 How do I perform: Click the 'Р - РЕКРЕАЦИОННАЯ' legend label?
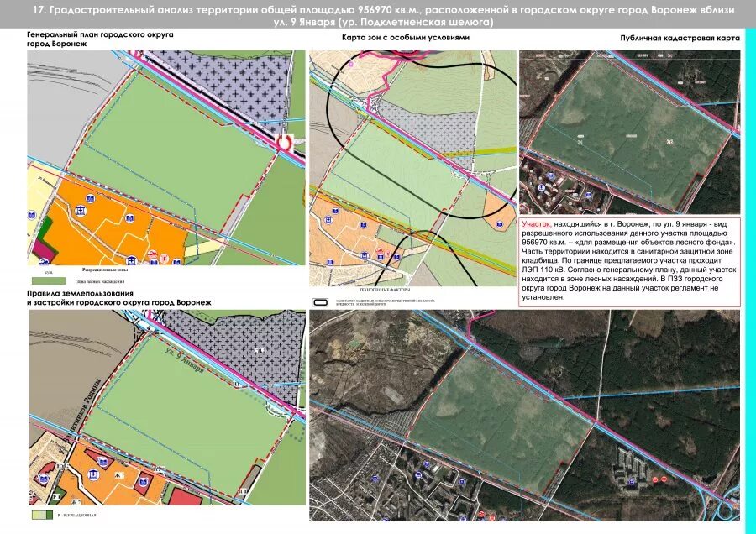[76, 516]
